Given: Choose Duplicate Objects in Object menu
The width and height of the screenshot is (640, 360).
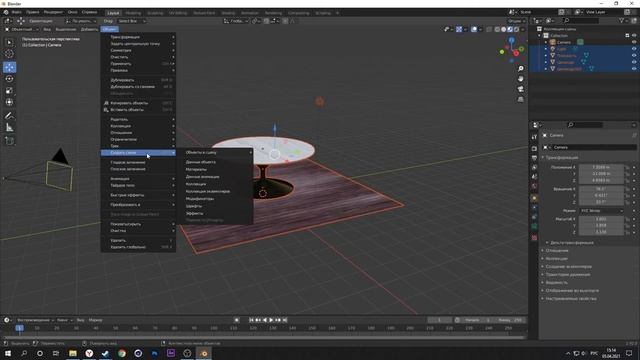Looking at the screenshot, I should (138, 80).
